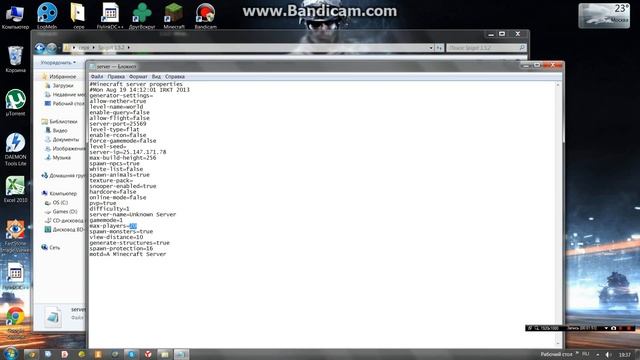Select Музыка library in Explorer sidebar
The height and width of the screenshot is (360, 640).
(58, 157)
